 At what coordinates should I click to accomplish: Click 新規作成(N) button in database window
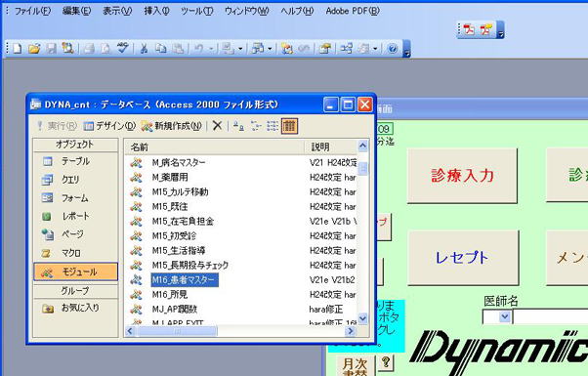click(172, 126)
